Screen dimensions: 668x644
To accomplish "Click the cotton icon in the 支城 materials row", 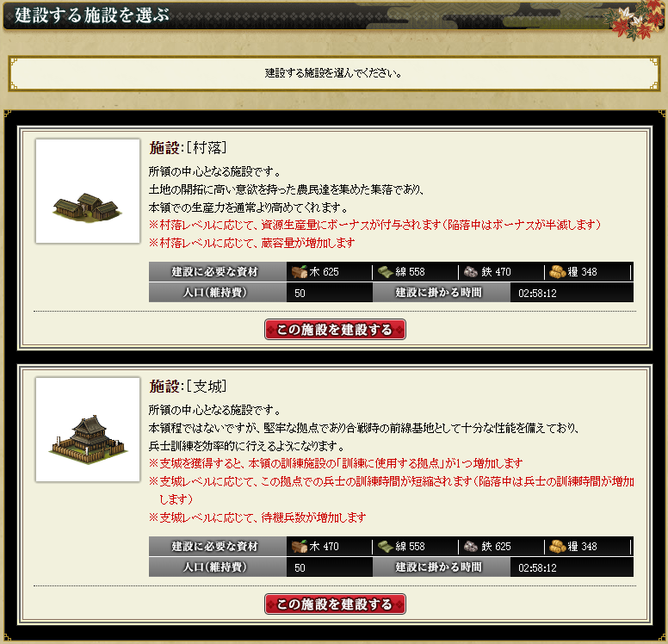I will point(385,547).
